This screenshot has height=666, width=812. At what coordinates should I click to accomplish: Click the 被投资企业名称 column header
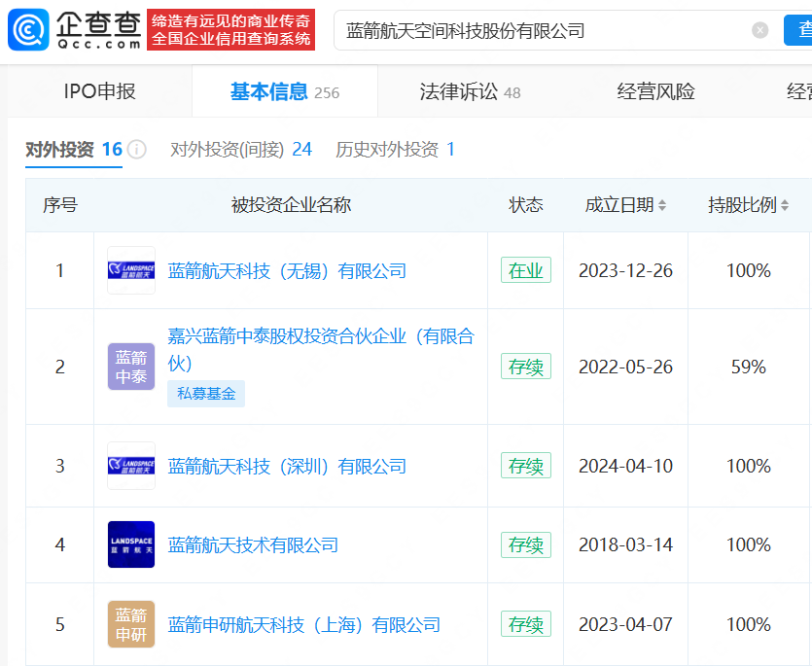coord(291,205)
